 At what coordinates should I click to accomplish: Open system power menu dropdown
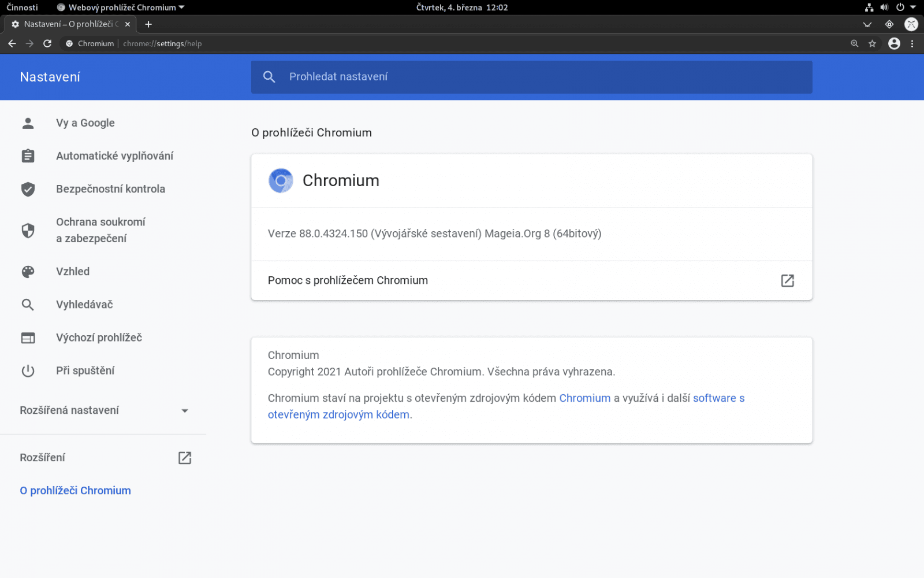tap(906, 8)
